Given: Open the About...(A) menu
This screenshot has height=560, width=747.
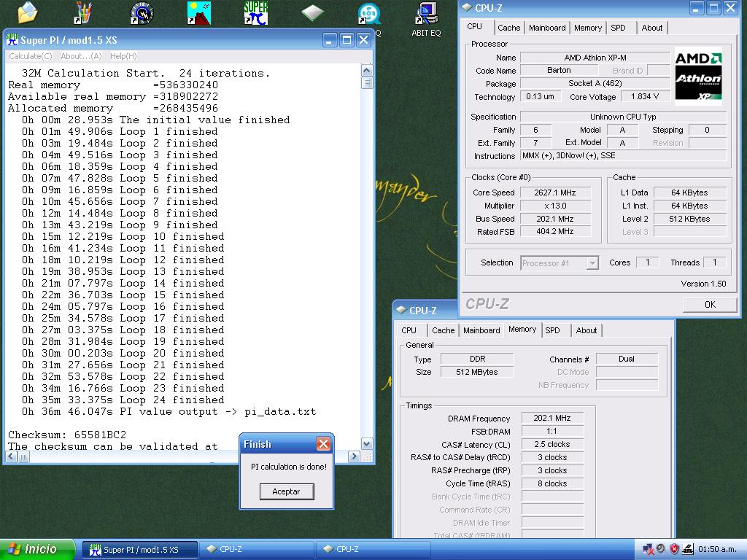Looking at the screenshot, I should pyautogui.click(x=81, y=56).
